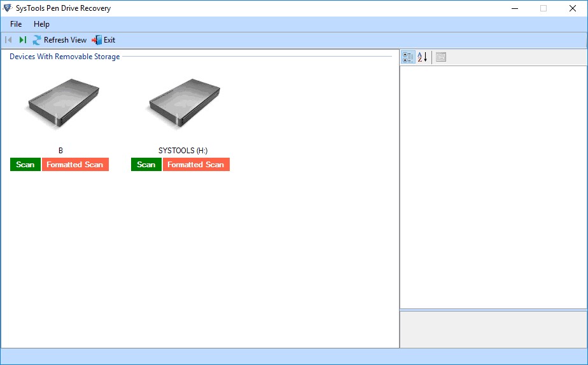Select the SYSTOOLS (H:) drive image
Viewport: 588px width, 365px height.
click(183, 105)
